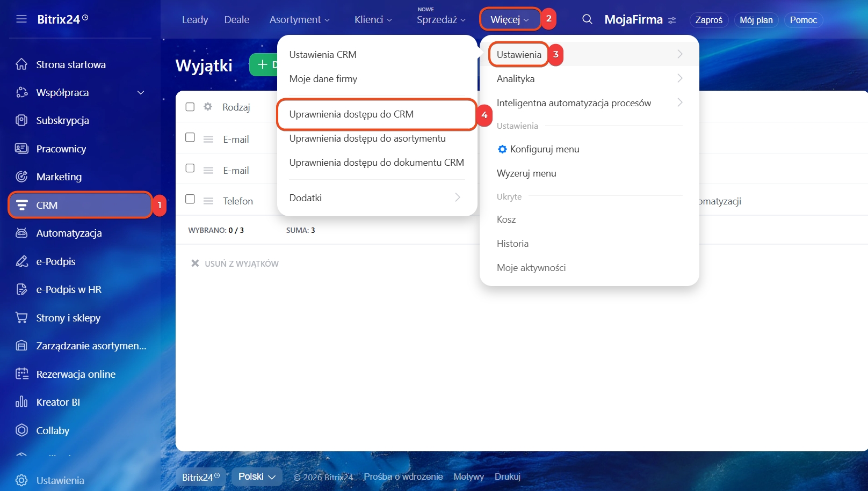This screenshot has height=491, width=868.
Task: Open the Polski language dropdown
Action: (x=257, y=477)
